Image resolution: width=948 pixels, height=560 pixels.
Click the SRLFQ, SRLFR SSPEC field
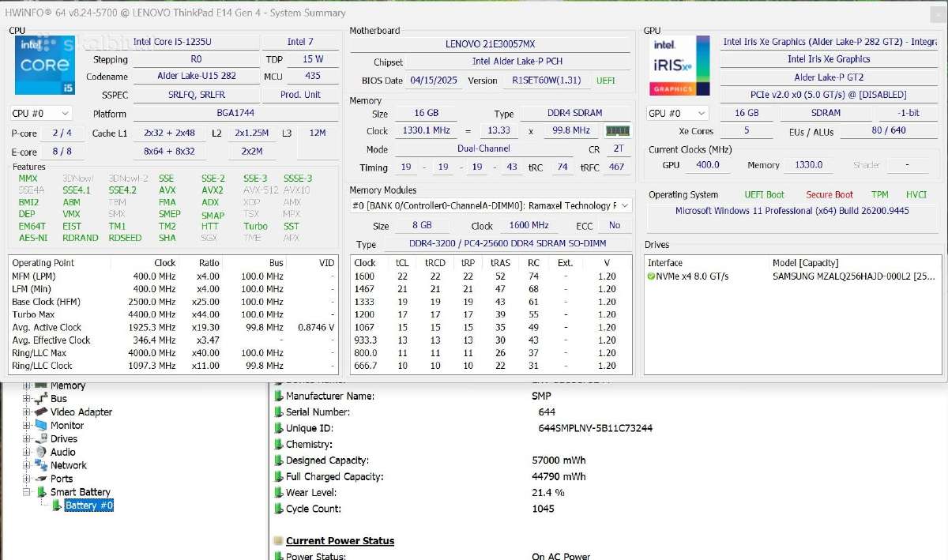coord(197,94)
